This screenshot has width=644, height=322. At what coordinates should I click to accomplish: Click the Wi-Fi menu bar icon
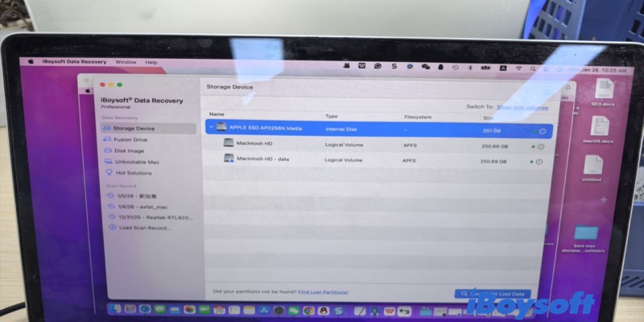coord(518,68)
